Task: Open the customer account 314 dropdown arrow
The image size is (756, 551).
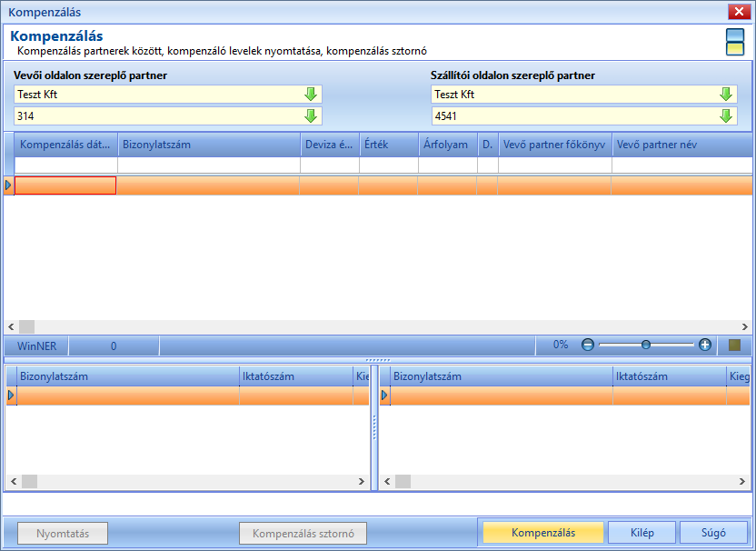Action: point(311,115)
